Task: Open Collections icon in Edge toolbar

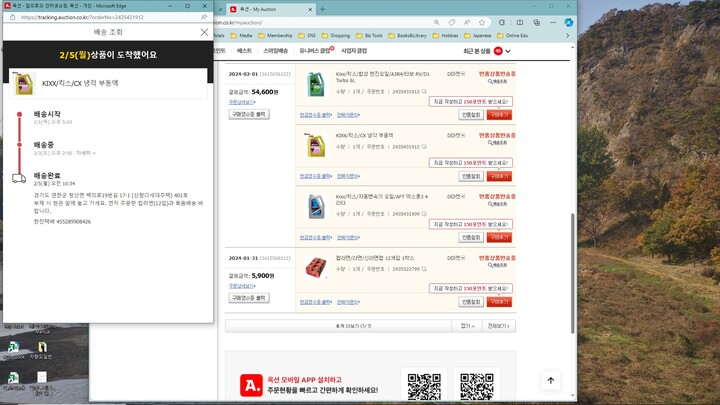Action: point(536,22)
